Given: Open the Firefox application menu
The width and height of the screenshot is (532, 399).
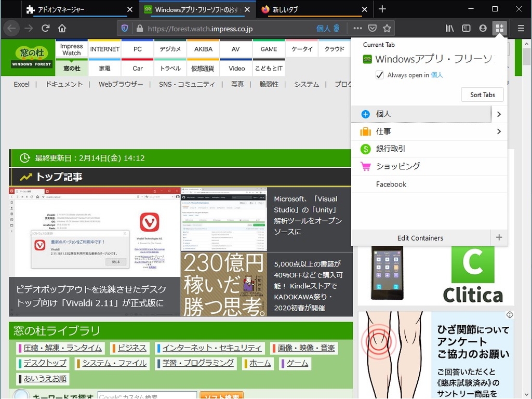Looking at the screenshot, I should coord(520,28).
